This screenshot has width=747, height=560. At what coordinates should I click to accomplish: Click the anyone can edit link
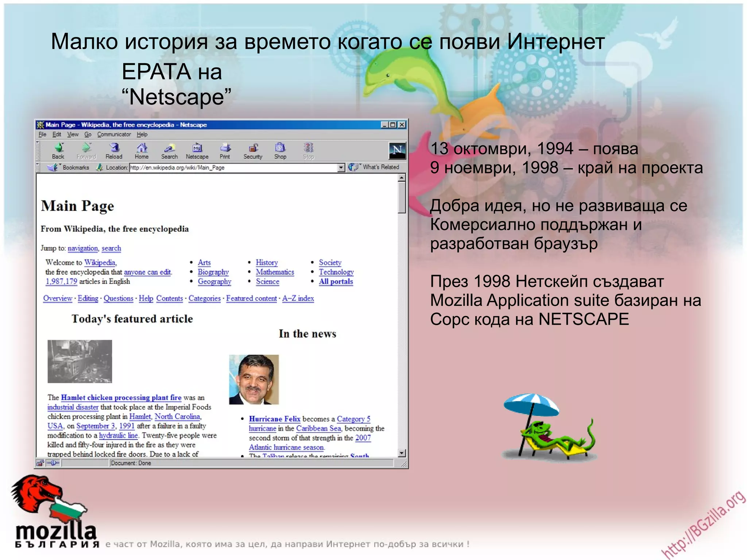147,272
